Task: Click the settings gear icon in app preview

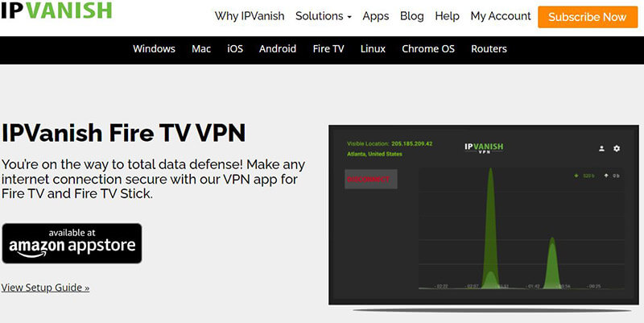Action: (617, 148)
